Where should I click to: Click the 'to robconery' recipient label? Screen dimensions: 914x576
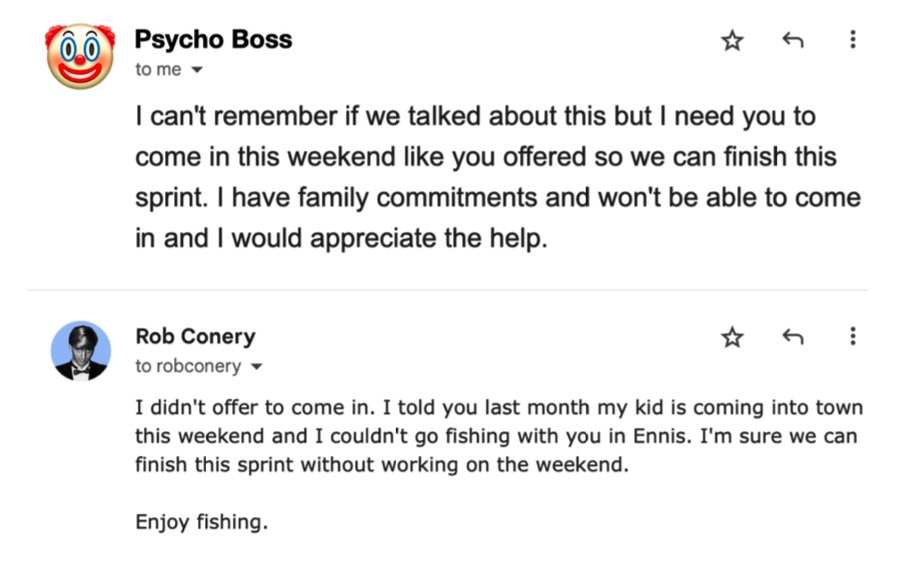point(188,366)
